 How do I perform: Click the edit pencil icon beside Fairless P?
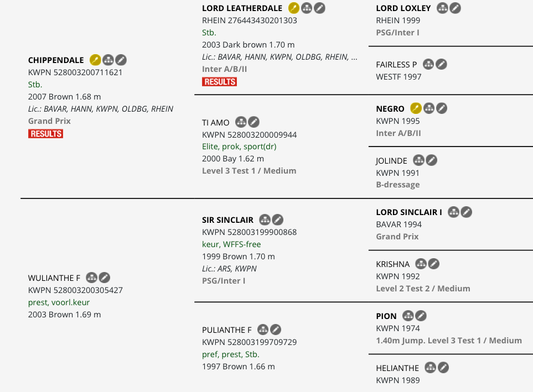click(x=441, y=64)
